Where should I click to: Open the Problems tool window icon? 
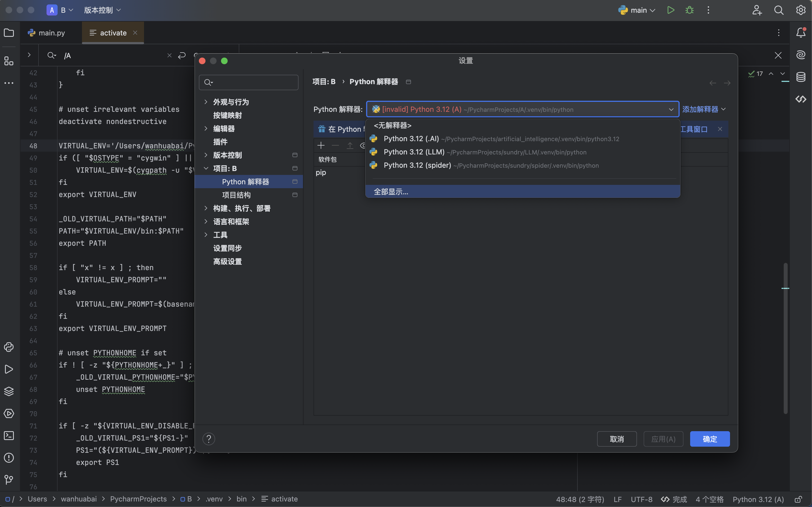9,458
